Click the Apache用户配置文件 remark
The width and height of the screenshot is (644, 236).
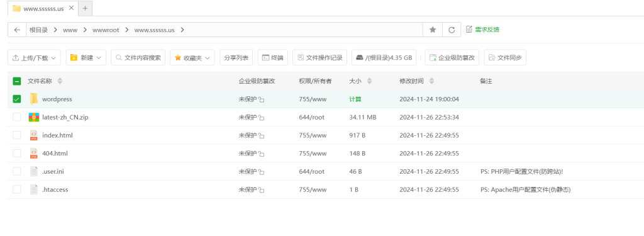pyautogui.click(x=525, y=189)
